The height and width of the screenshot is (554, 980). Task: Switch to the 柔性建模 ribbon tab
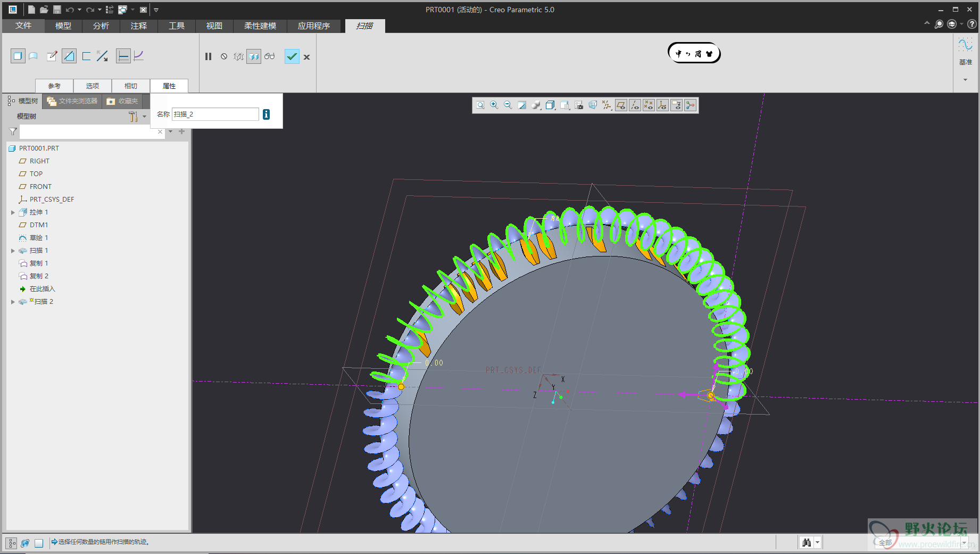click(x=260, y=26)
